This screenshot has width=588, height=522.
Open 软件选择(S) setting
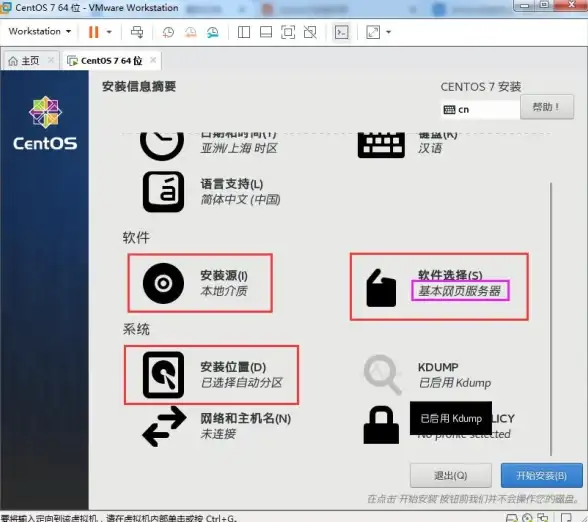pos(450,275)
